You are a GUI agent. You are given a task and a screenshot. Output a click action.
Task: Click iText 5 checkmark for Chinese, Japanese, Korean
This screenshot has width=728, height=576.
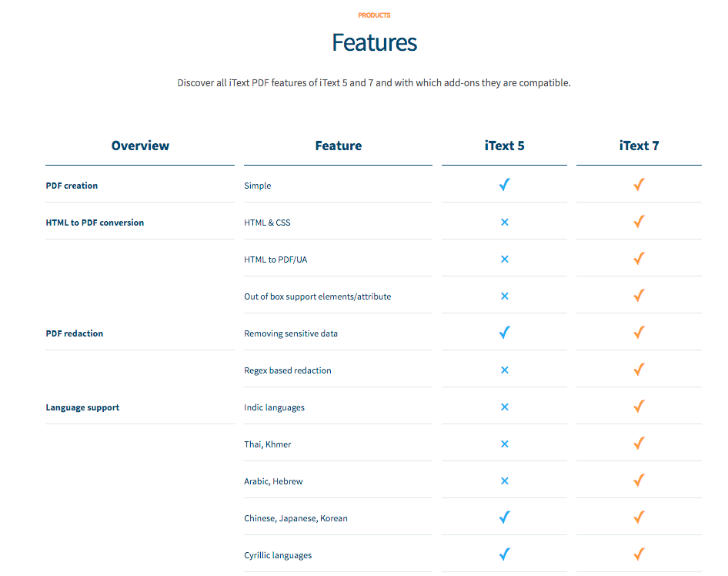click(504, 517)
